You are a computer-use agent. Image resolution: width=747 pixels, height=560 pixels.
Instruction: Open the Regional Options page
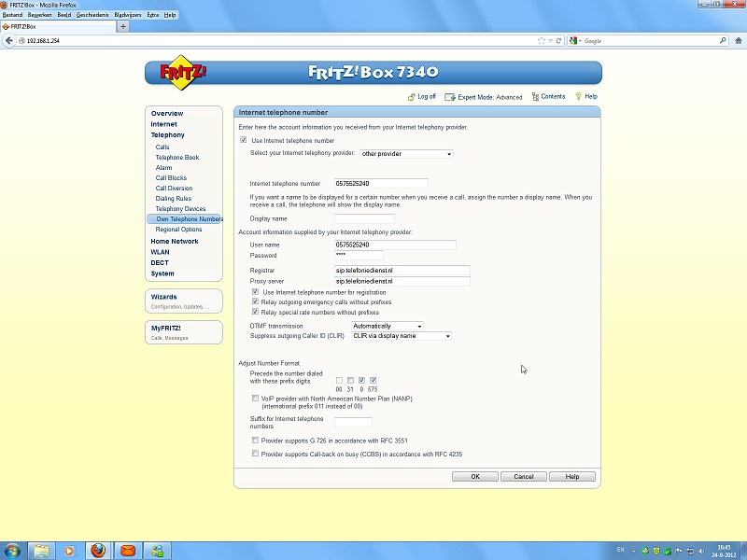pos(178,229)
